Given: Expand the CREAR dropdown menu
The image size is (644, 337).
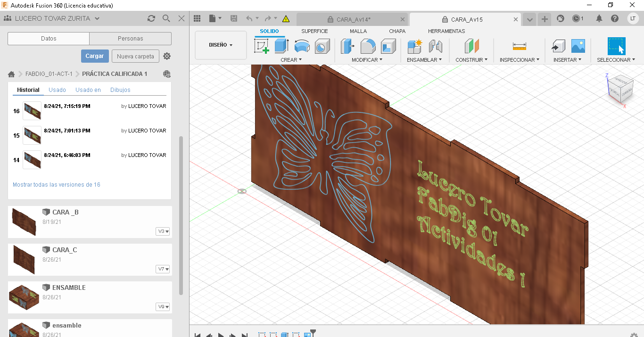Looking at the screenshot, I should pos(291,60).
